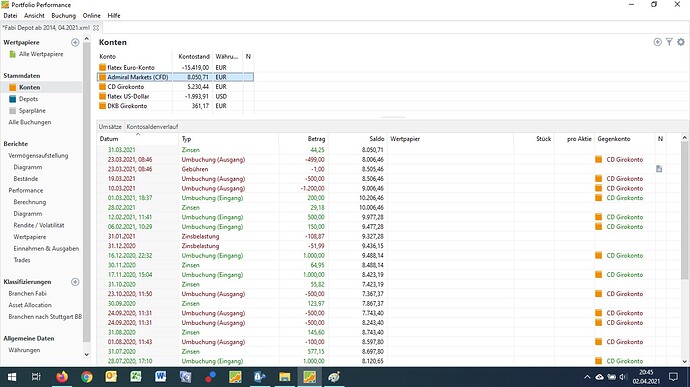
Task: Select the flatex Euro-Konto account row
Action: point(176,67)
